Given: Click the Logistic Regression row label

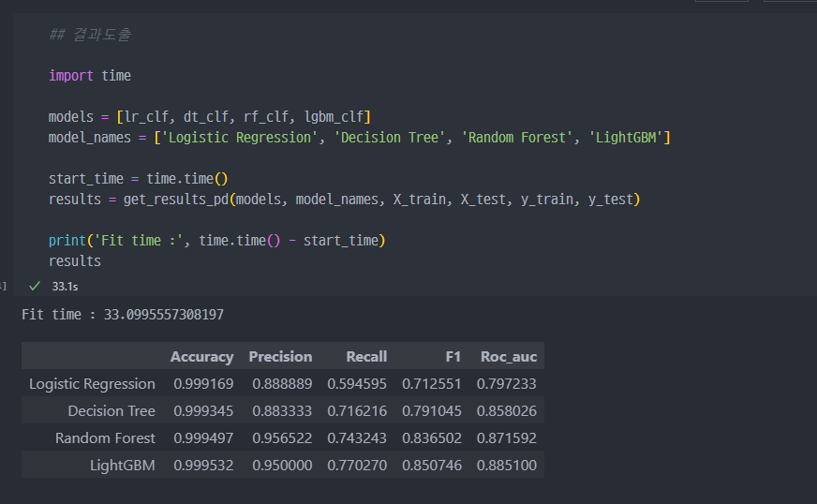Looking at the screenshot, I should click(x=92, y=384).
